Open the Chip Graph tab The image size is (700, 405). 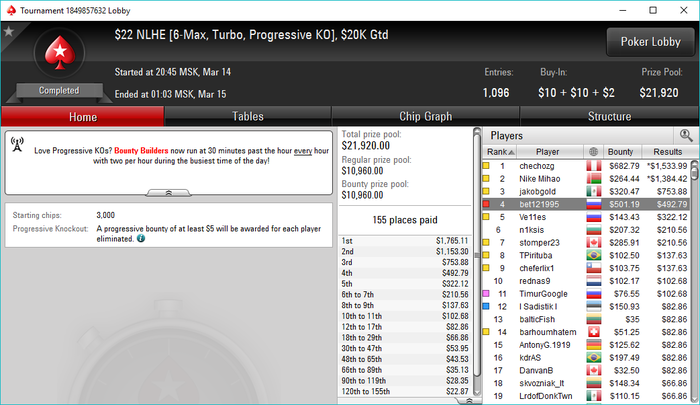tap(425, 117)
